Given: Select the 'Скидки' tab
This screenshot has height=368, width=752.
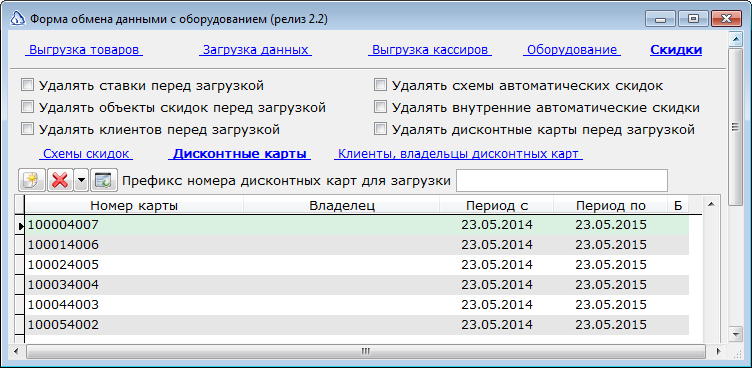Looking at the screenshot, I should point(676,50).
